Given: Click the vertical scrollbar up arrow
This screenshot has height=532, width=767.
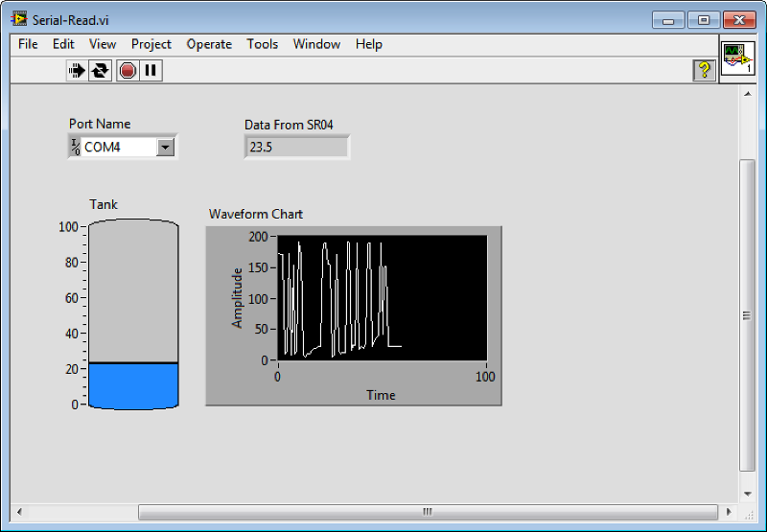Looking at the screenshot, I should [748, 94].
